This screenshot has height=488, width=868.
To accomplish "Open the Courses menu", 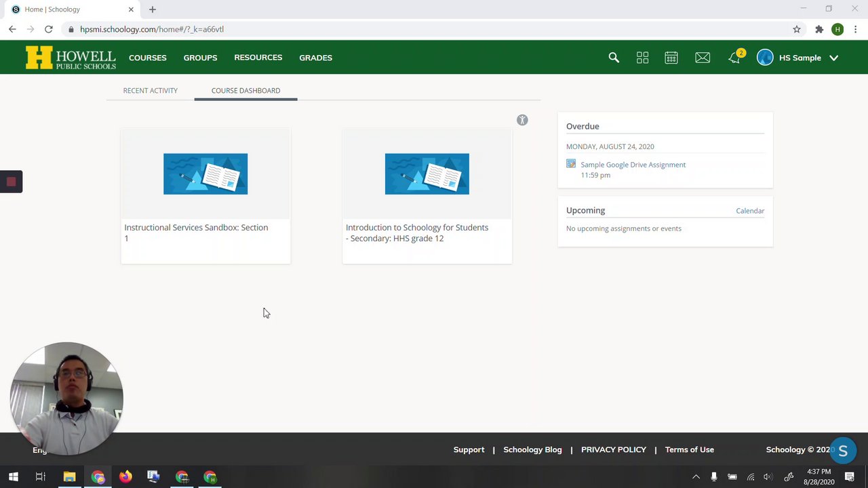I will (148, 58).
